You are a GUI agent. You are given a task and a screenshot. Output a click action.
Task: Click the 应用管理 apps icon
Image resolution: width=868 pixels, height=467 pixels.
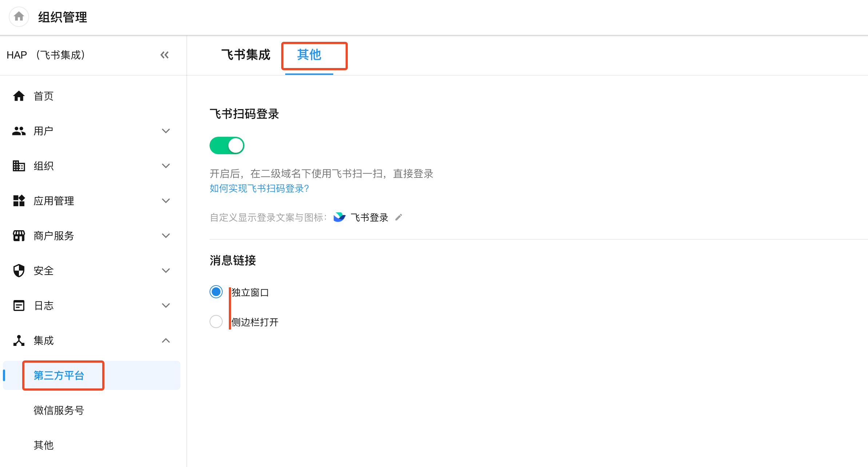pos(19,201)
